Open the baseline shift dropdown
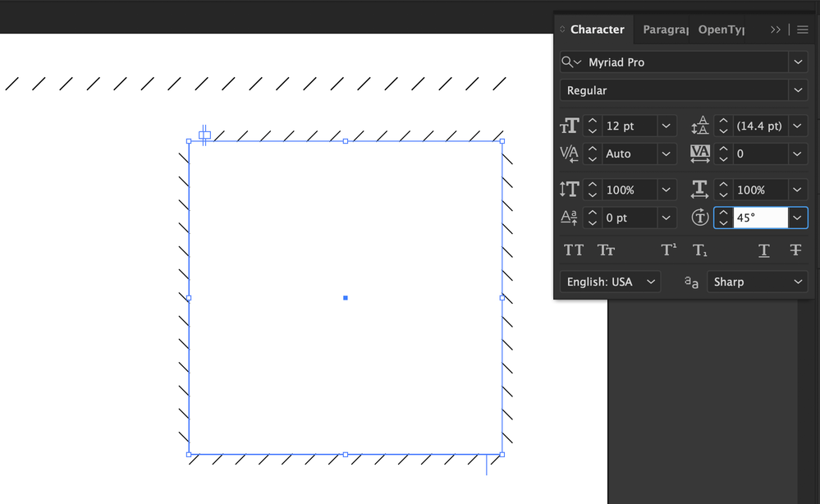The height and width of the screenshot is (504, 820). [x=667, y=218]
